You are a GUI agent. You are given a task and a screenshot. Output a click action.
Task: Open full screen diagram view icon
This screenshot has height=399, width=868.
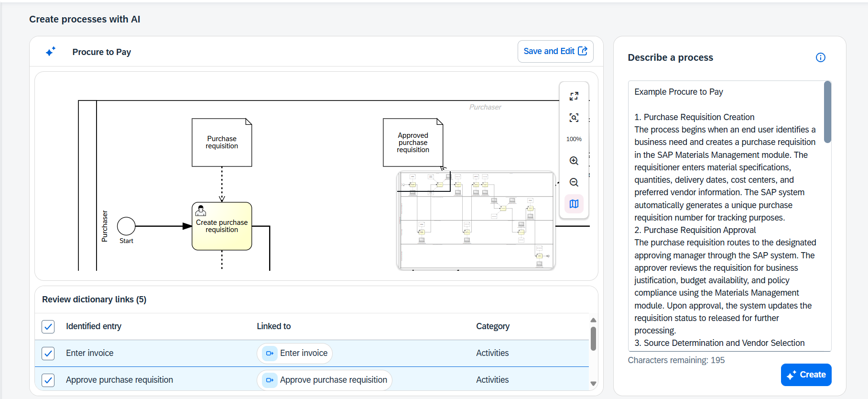click(574, 96)
